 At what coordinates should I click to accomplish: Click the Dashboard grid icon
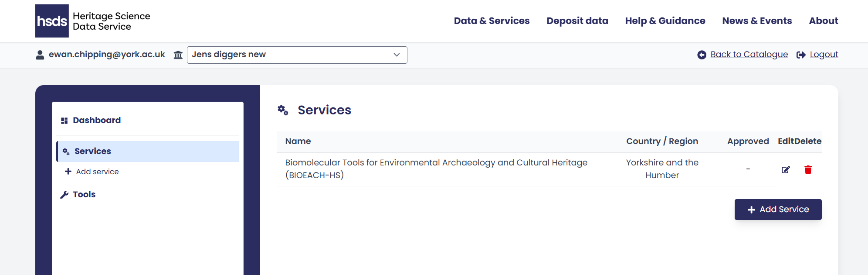64,121
